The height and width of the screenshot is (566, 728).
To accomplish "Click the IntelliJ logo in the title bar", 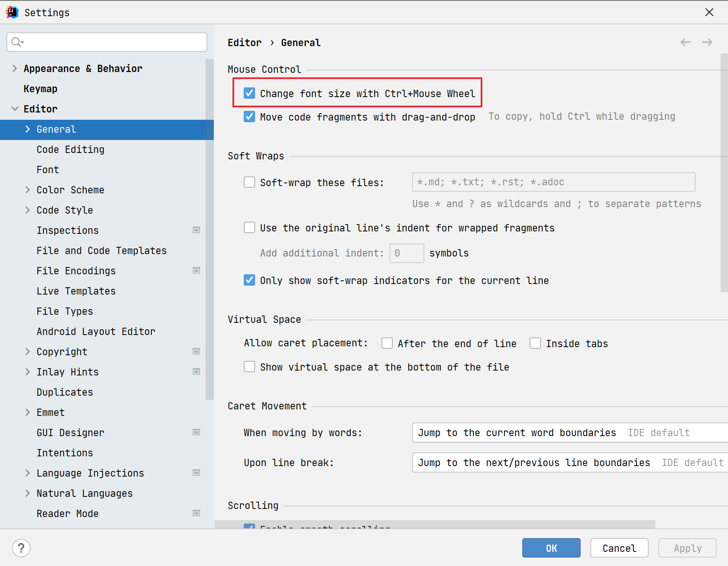I will click(x=13, y=12).
